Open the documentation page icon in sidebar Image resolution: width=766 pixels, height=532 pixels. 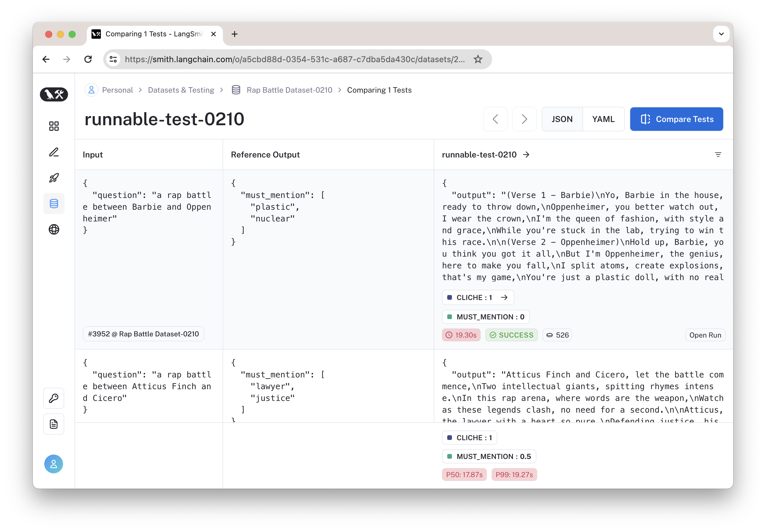pos(54,424)
